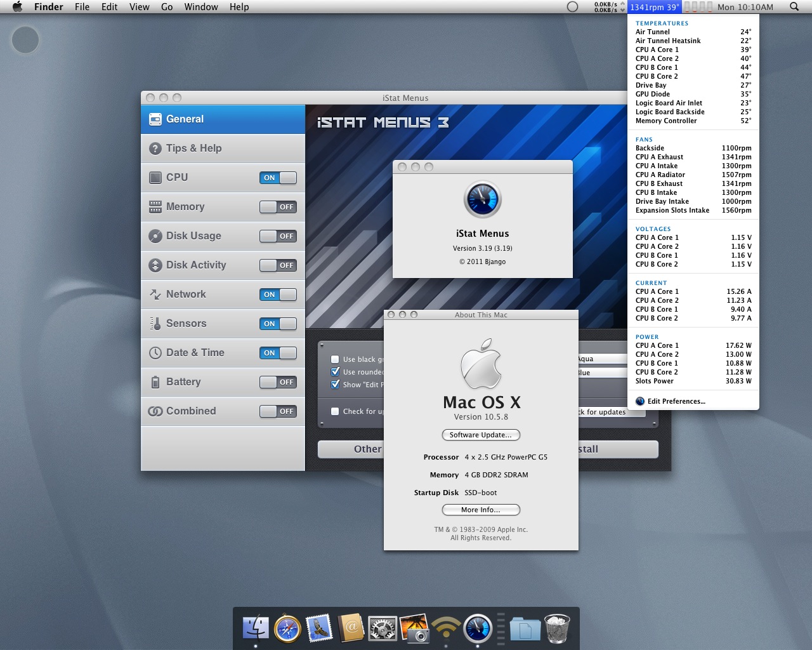Click the CPU bars graph in menu bar

[x=698, y=7]
